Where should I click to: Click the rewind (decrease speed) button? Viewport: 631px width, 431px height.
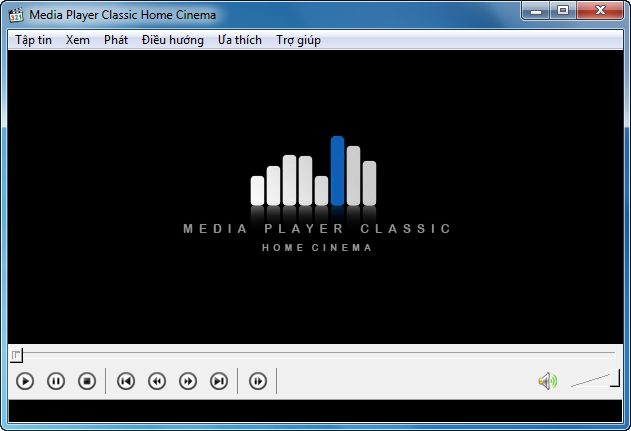(157, 381)
